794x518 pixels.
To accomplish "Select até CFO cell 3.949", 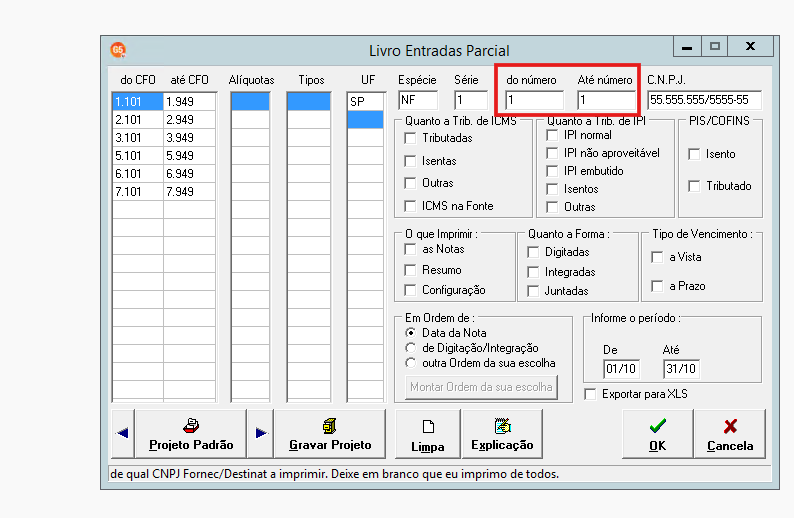I will pyautogui.click(x=189, y=138).
